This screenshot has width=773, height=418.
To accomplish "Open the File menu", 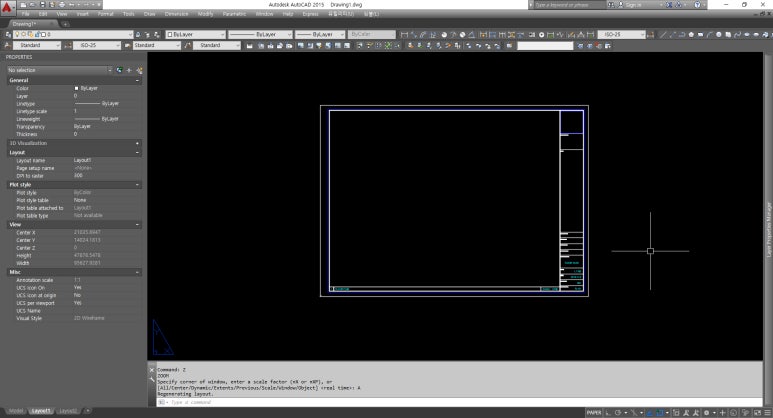I will (x=26, y=14).
